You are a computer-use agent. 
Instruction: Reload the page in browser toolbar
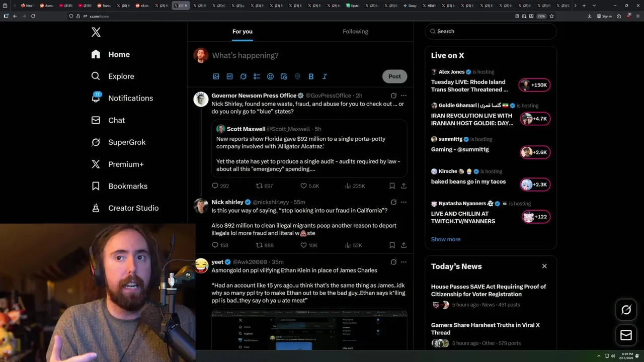(x=33, y=16)
